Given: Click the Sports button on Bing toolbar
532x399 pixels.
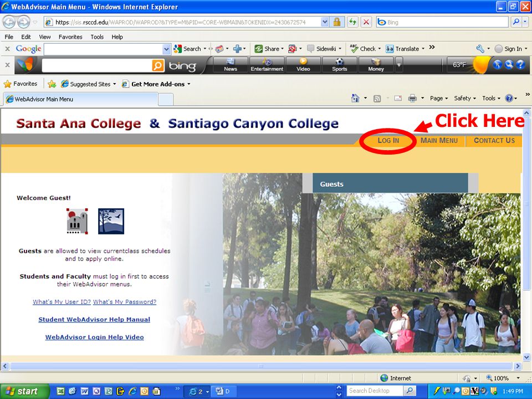Looking at the screenshot, I should tap(339, 65).
